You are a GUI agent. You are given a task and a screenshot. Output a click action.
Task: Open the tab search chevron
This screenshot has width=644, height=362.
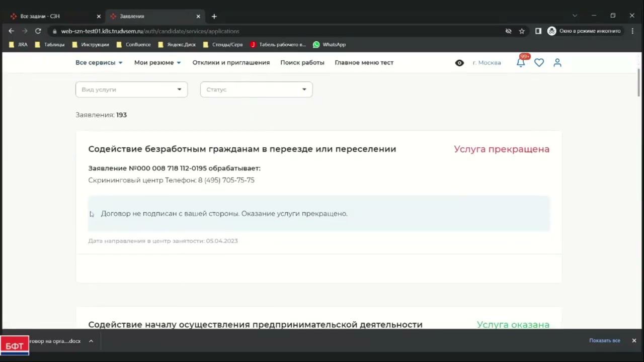click(575, 16)
